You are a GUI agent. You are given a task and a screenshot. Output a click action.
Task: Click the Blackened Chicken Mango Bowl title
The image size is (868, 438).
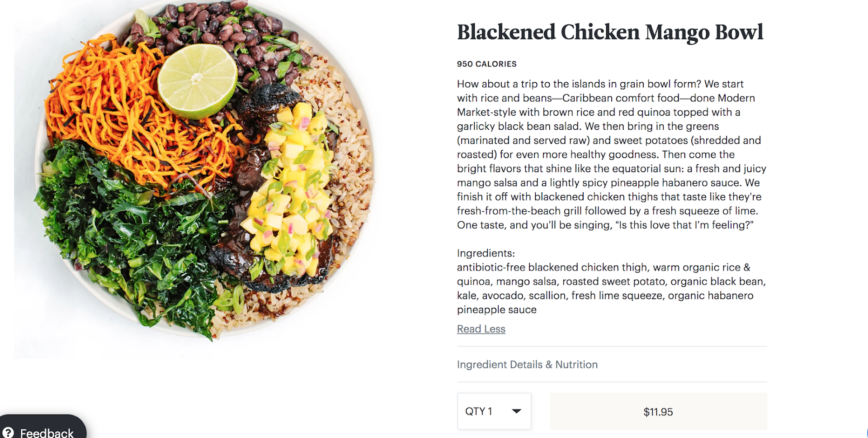610,33
